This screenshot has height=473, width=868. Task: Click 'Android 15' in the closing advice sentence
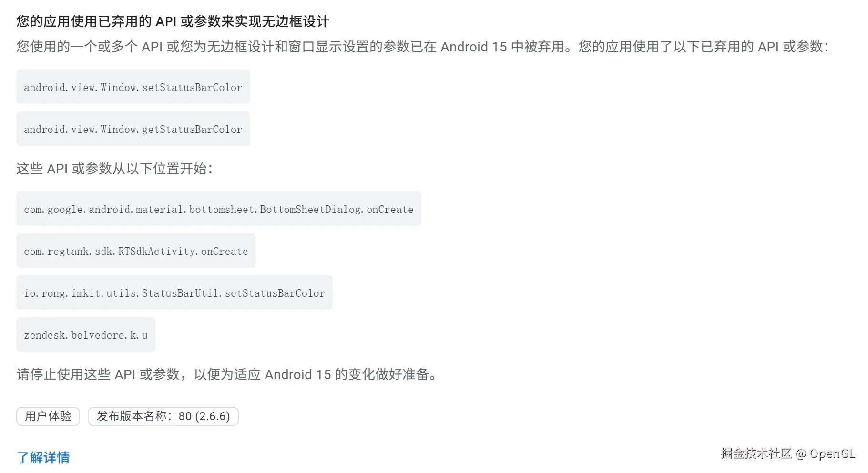(297, 374)
